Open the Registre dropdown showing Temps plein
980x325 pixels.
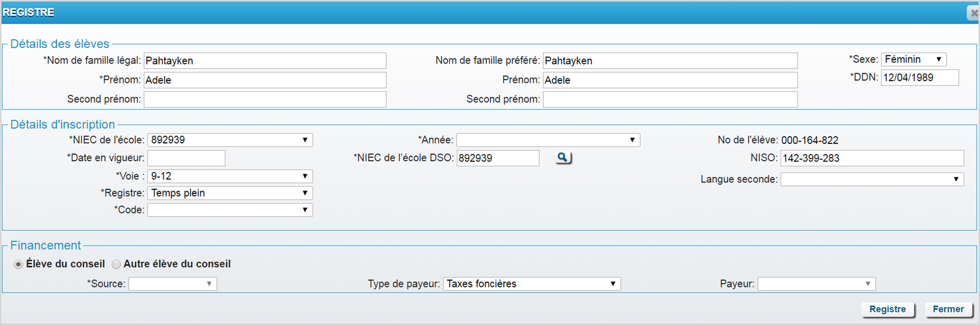(229, 193)
